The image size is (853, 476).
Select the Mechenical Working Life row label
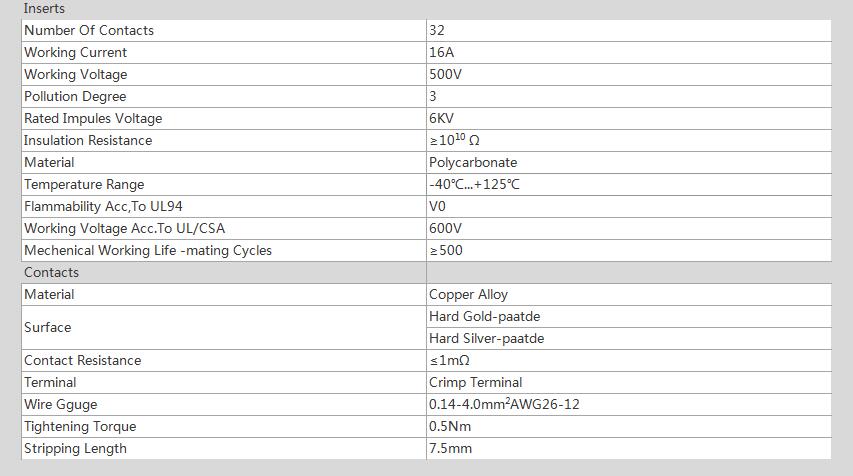[148, 250]
